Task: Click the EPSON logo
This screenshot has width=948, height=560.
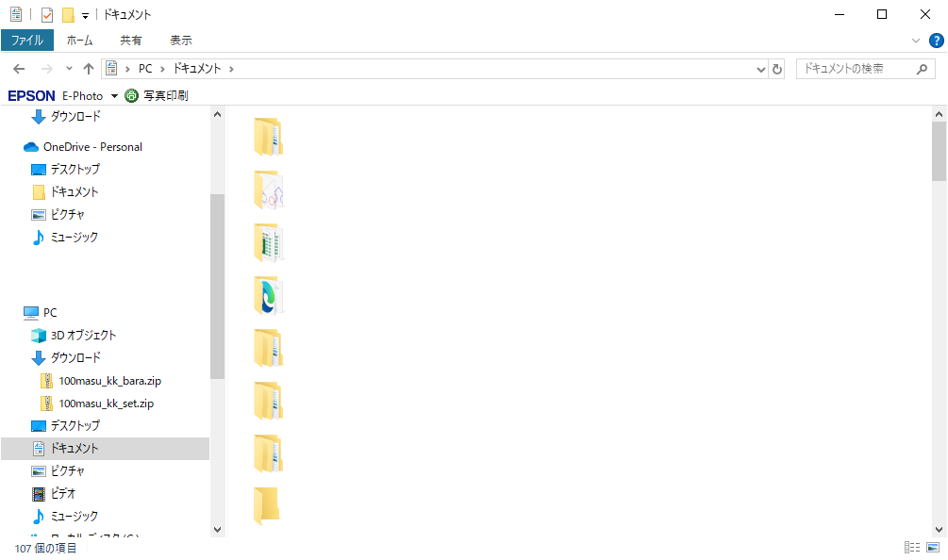Action: pos(31,95)
